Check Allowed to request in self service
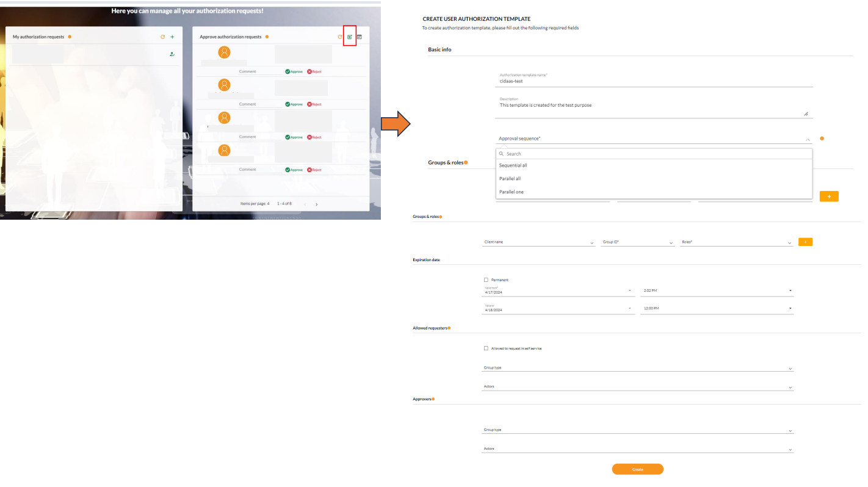Image resolution: width=868 pixels, height=487 pixels. click(486, 348)
